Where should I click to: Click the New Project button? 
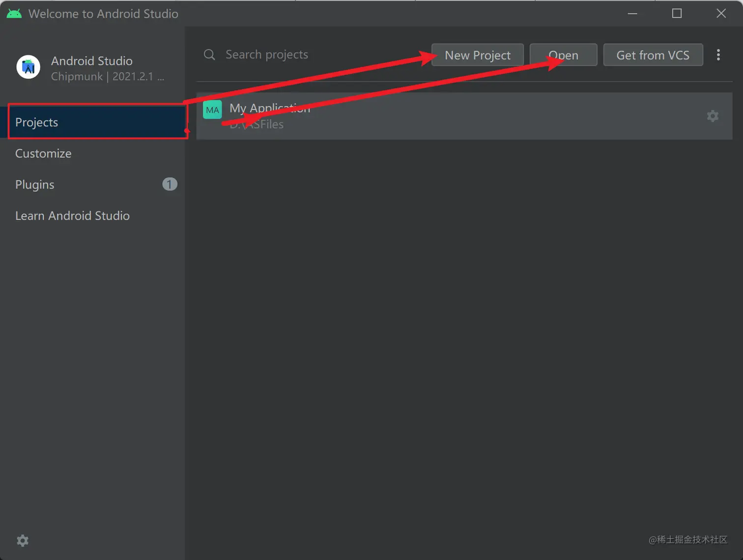478,55
